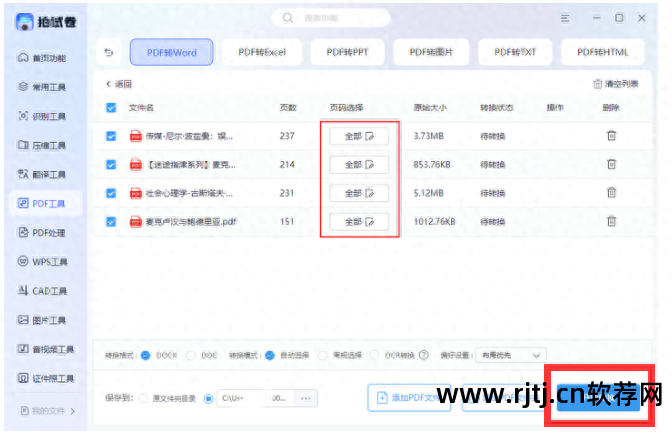
Task: Click the 237 page count cell
Action: tap(287, 136)
